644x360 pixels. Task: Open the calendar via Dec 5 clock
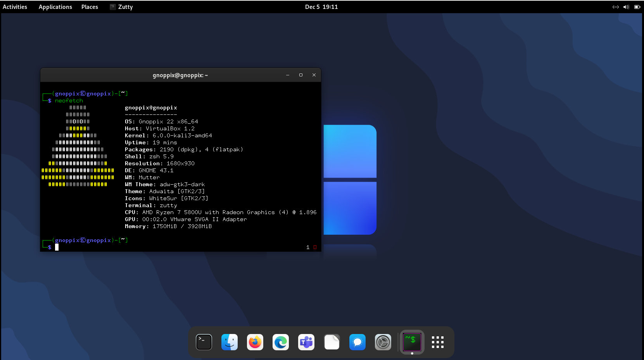click(x=321, y=7)
